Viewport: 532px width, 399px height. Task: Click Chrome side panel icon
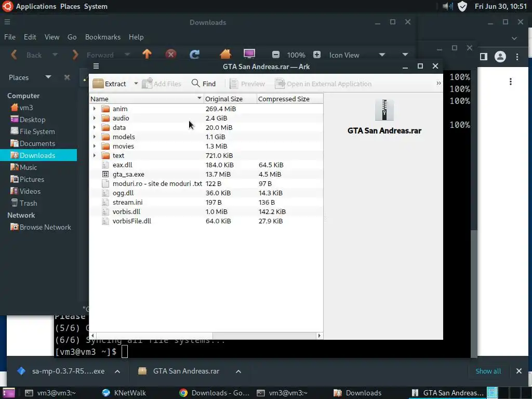pyautogui.click(x=484, y=57)
